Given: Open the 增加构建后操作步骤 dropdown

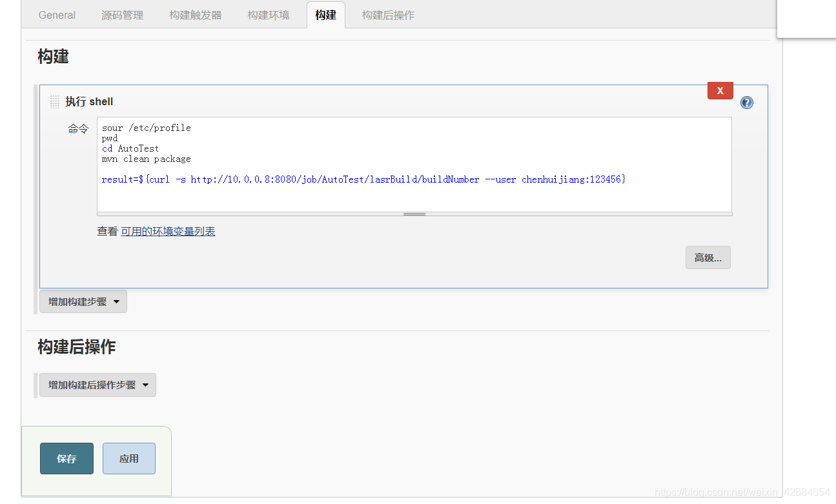Looking at the screenshot, I should (97, 385).
